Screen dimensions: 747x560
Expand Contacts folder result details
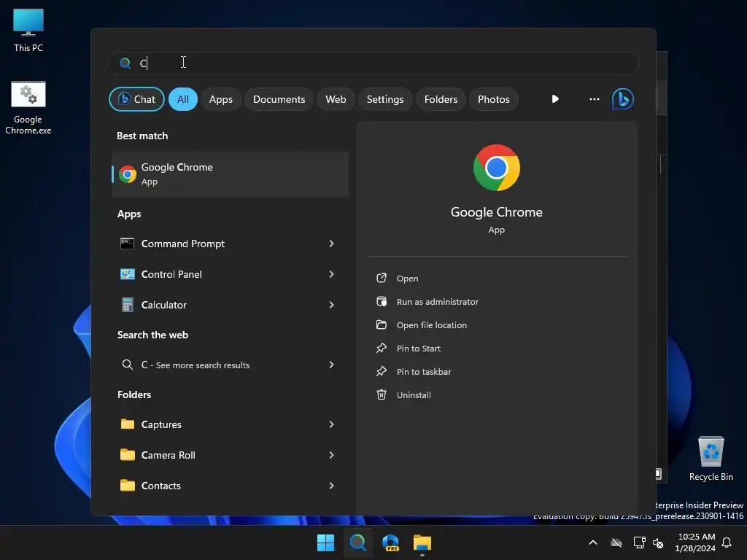332,485
